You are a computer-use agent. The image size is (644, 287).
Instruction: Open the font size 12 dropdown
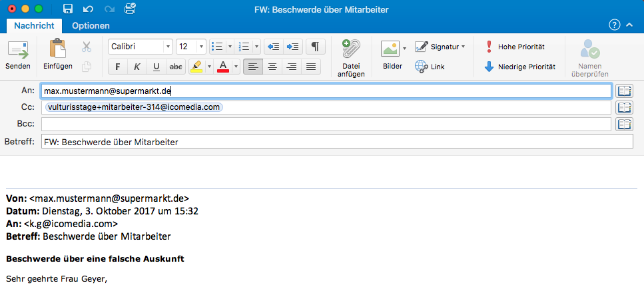202,47
